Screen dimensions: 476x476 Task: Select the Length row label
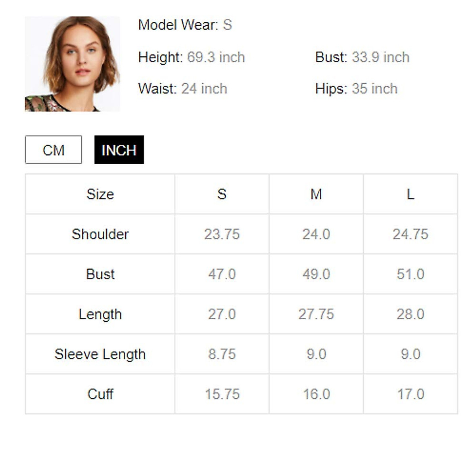point(100,314)
